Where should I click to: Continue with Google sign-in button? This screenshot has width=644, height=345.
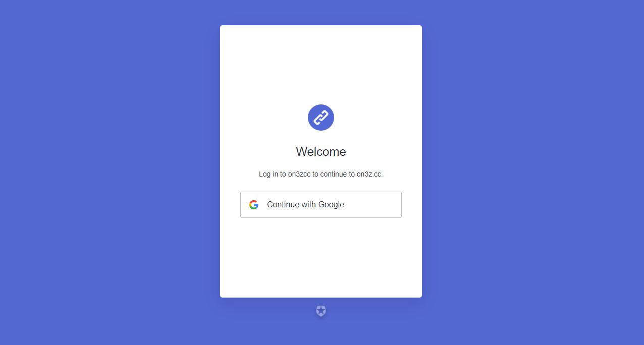[321, 205]
